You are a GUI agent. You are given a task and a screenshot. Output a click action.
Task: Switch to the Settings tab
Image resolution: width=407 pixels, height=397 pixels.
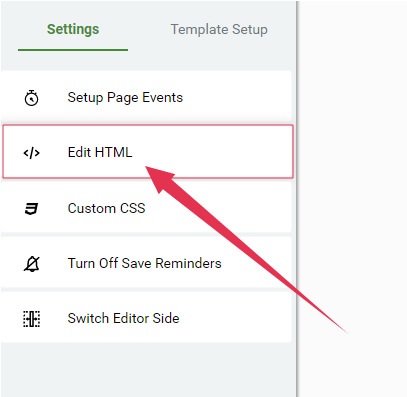73,29
